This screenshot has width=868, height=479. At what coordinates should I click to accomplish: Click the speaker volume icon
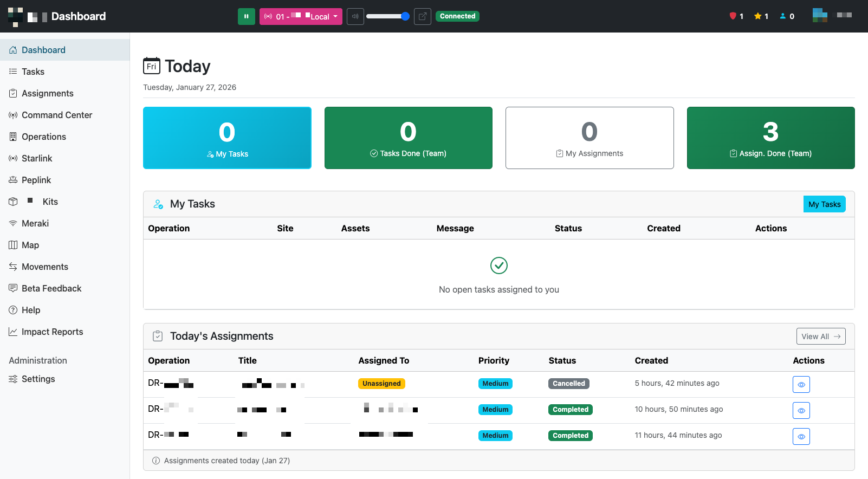tap(355, 16)
